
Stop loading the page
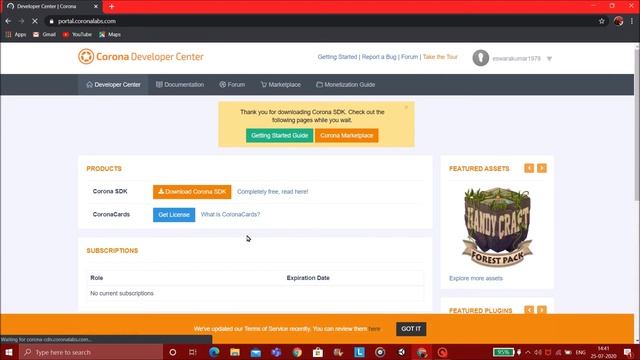click(x=35, y=21)
